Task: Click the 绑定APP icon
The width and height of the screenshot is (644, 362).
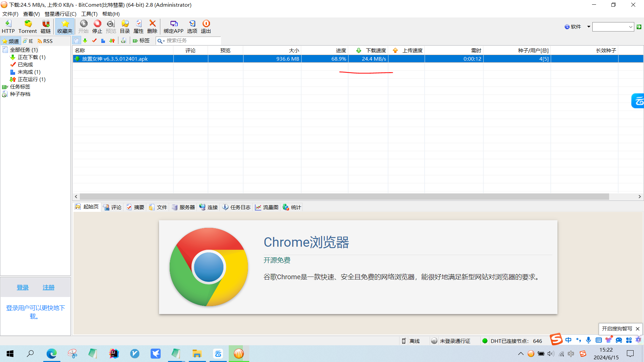Action: tap(173, 26)
